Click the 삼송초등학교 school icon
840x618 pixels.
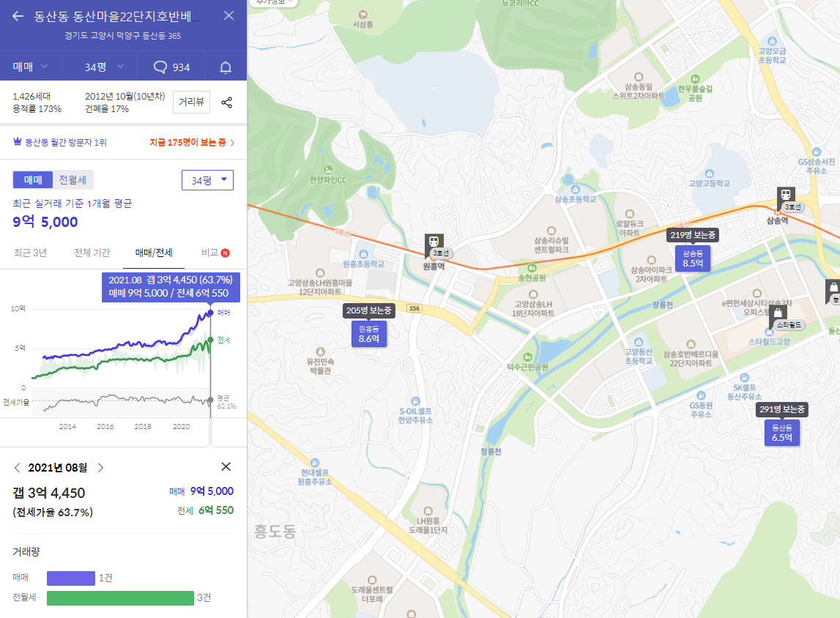tap(575, 190)
